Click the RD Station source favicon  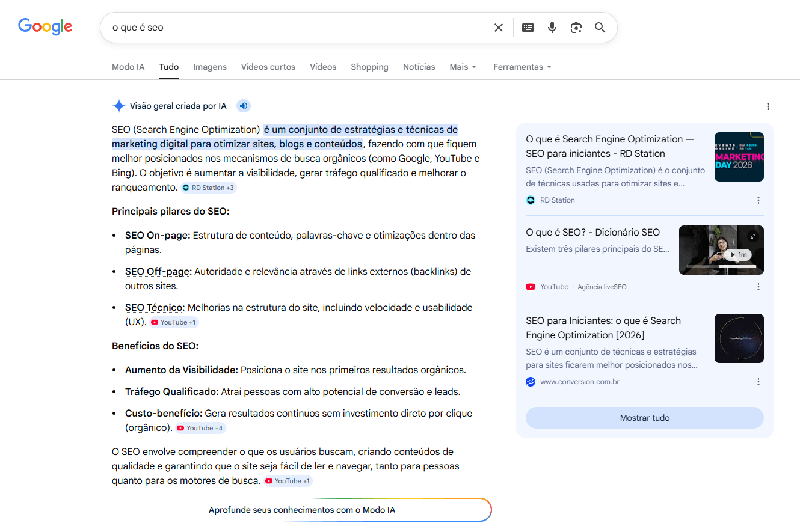coord(531,200)
